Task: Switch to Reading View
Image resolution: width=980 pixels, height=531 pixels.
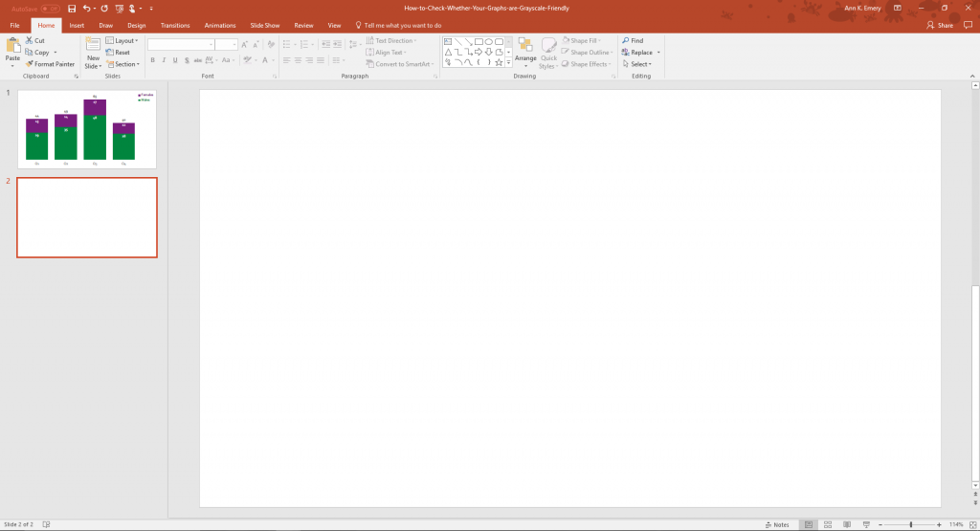Action: click(846, 524)
